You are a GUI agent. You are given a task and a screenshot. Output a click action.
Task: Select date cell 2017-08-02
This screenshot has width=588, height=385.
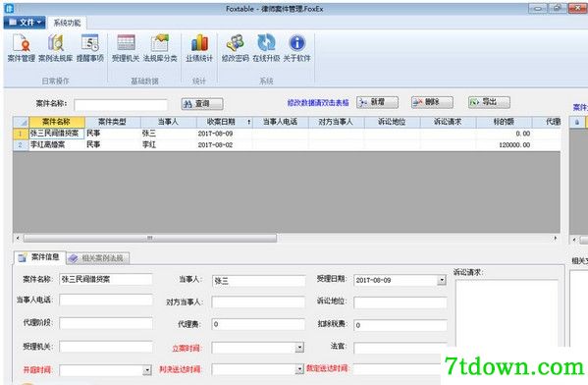click(x=224, y=144)
